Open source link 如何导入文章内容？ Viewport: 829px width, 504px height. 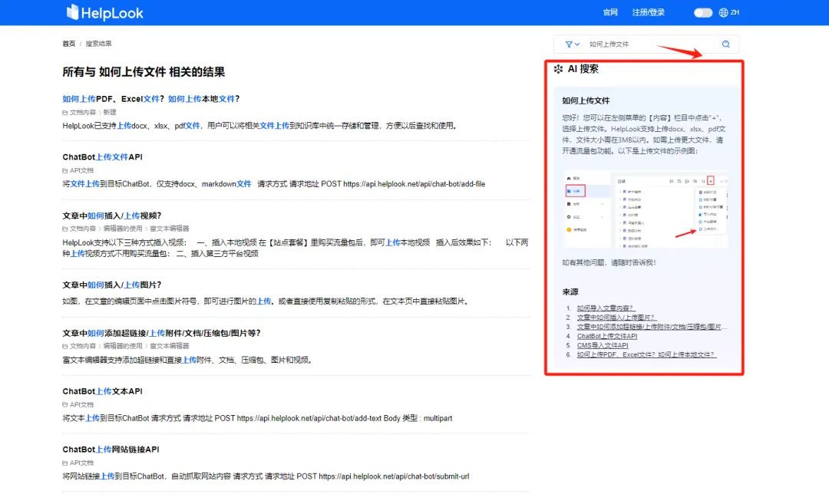pyautogui.click(x=606, y=308)
